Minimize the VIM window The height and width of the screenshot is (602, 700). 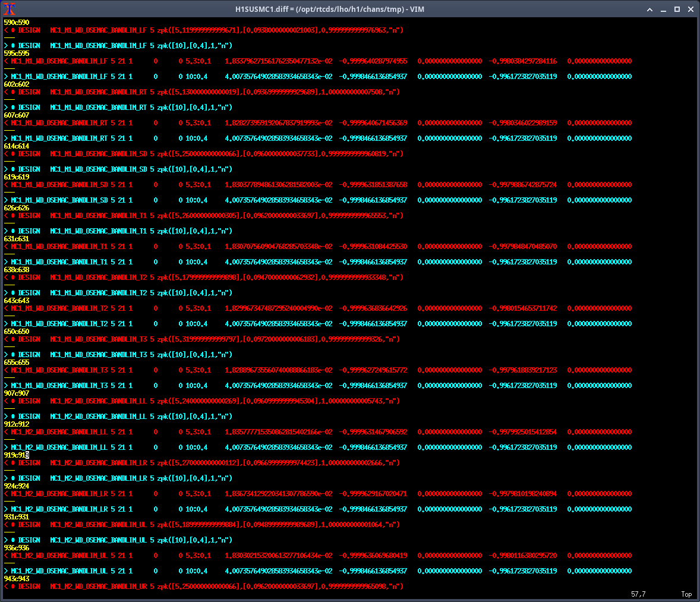tap(664, 10)
